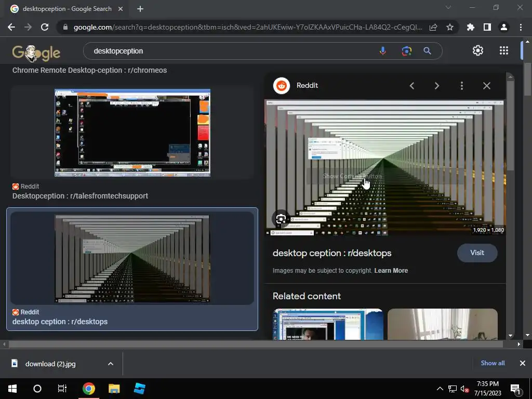This screenshot has height=399, width=532.
Task: Reload the page with refresh icon
Action: point(45,27)
